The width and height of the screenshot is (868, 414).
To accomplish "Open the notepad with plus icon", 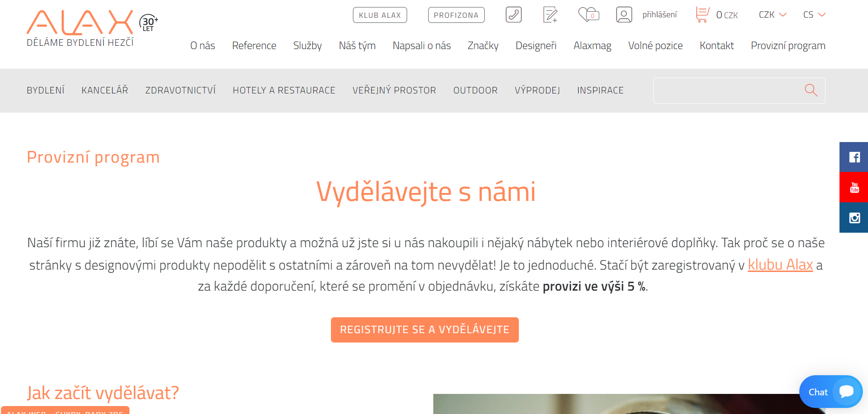I will (550, 14).
